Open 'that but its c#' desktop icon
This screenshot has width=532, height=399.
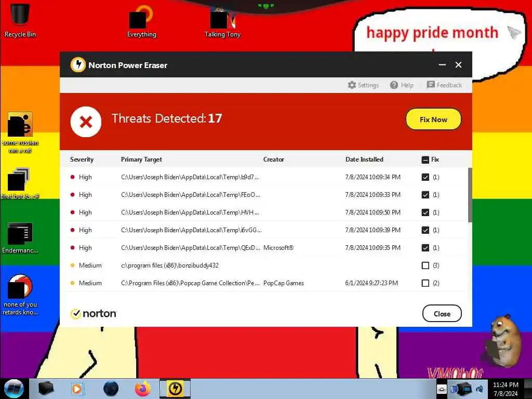click(x=20, y=183)
